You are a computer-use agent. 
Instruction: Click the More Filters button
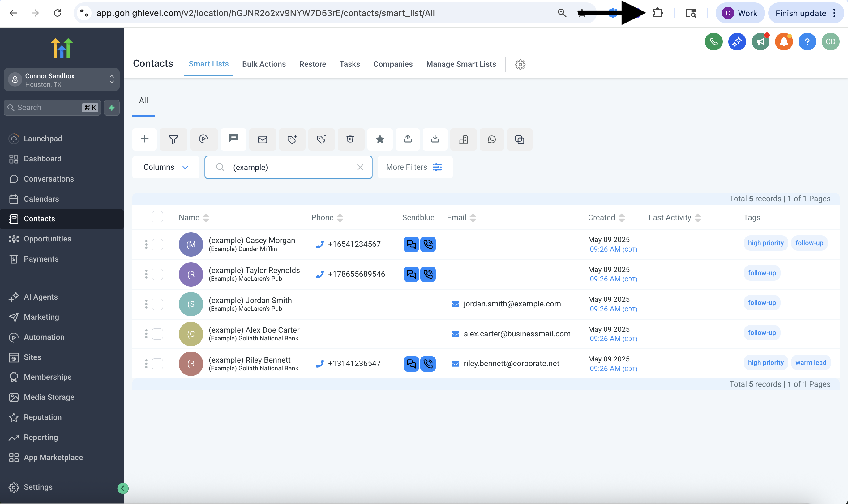coord(415,167)
